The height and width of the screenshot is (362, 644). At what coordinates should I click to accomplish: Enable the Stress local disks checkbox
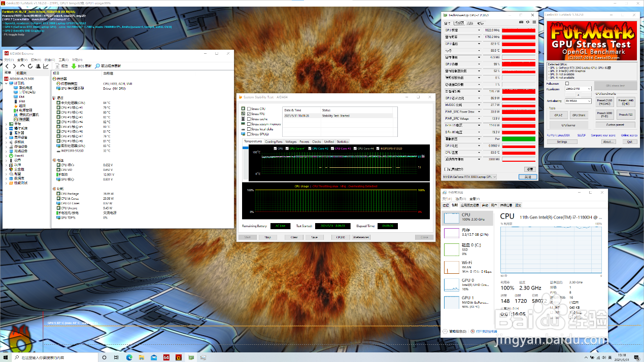tap(249, 129)
